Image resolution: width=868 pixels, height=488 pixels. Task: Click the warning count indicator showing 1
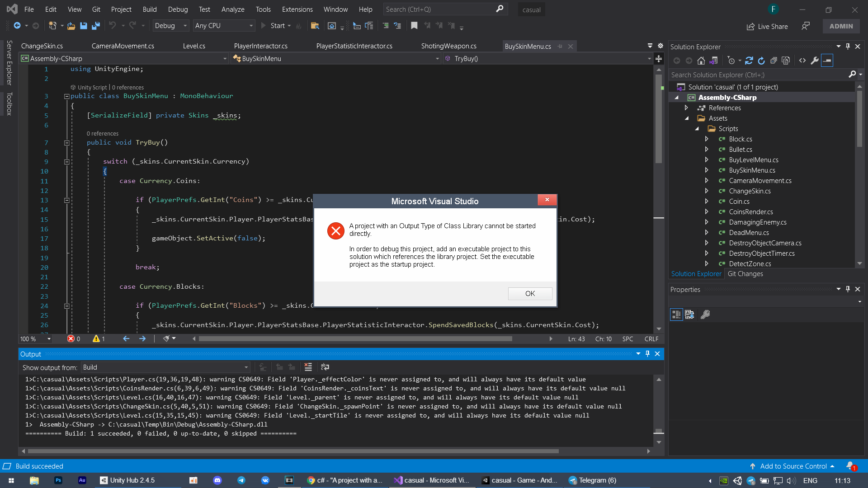(x=99, y=339)
